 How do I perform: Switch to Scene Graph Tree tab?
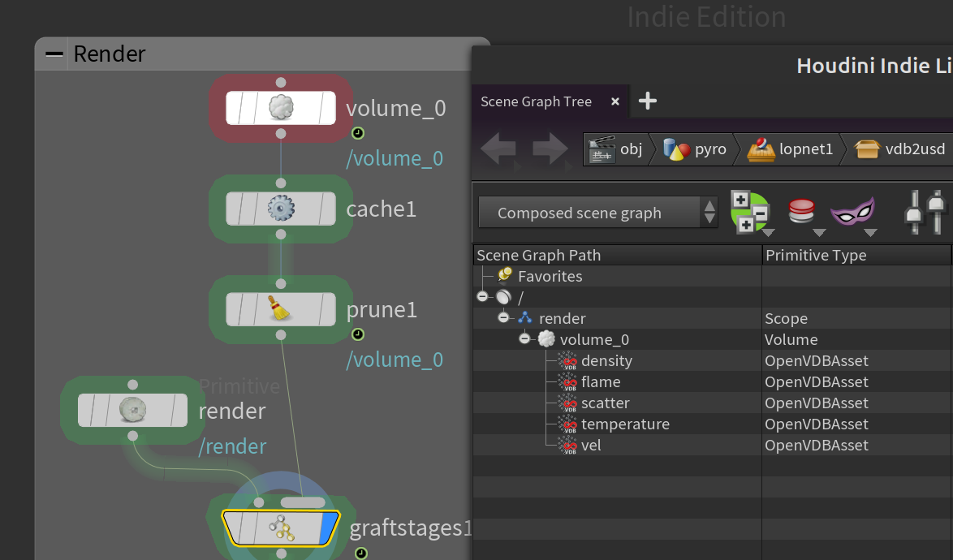pyautogui.click(x=536, y=101)
